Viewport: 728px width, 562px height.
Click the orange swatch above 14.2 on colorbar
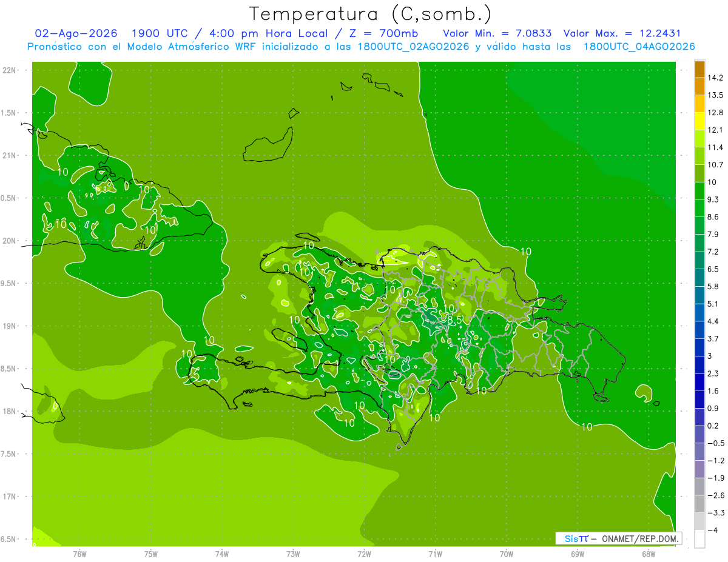[x=699, y=69]
